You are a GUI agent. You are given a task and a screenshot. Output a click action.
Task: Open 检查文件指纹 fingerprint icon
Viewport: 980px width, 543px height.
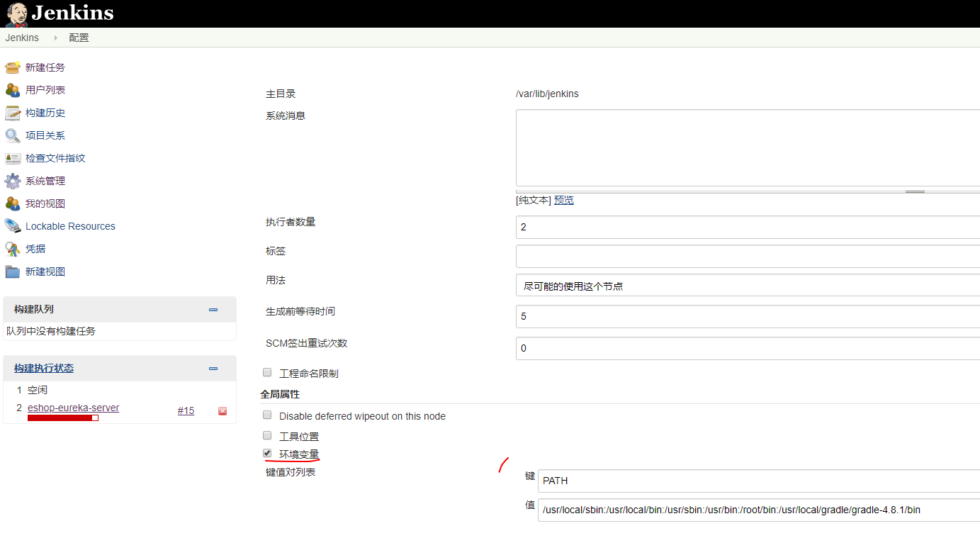coord(13,158)
